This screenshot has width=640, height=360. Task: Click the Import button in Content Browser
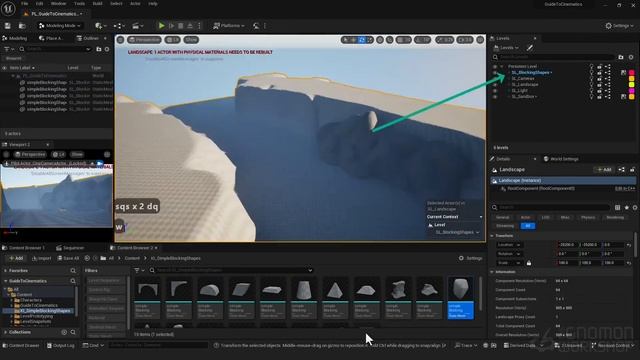pyautogui.click(x=42, y=258)
